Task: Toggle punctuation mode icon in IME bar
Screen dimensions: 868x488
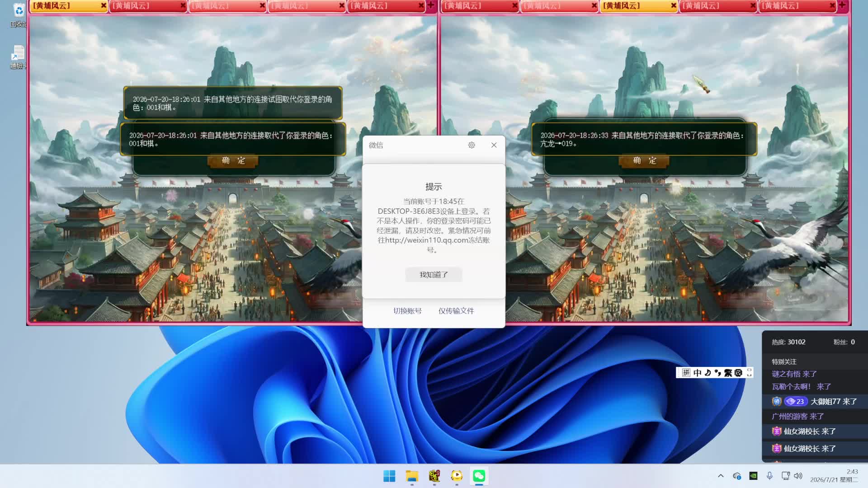Action: [x=718, y=373]
